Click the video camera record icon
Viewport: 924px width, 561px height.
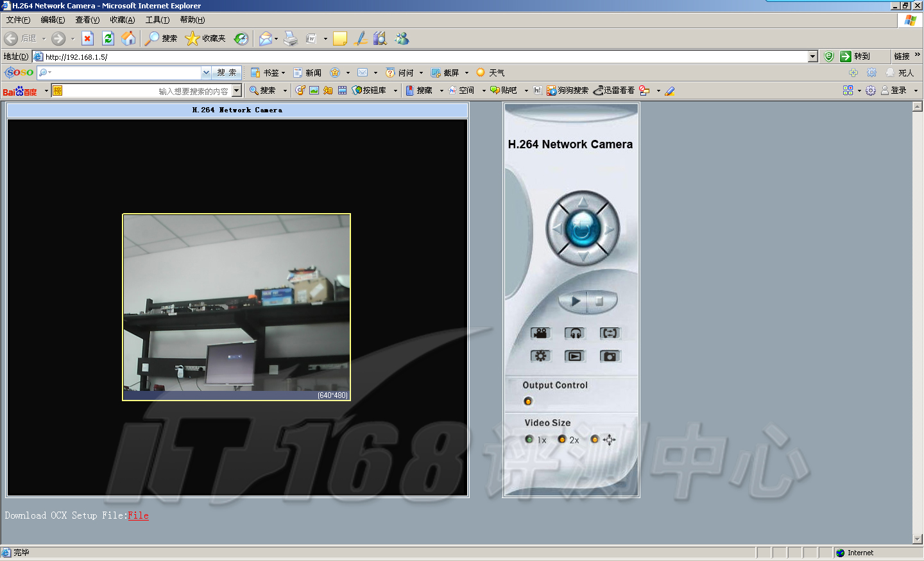540,333
